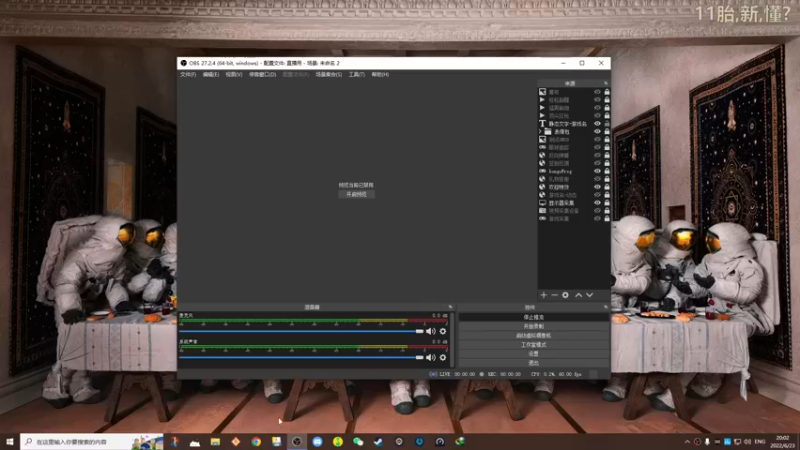The height and width of the screenshot is (450, 800).
Task: Open source properties gear below sources list
Action: (565, 295)
